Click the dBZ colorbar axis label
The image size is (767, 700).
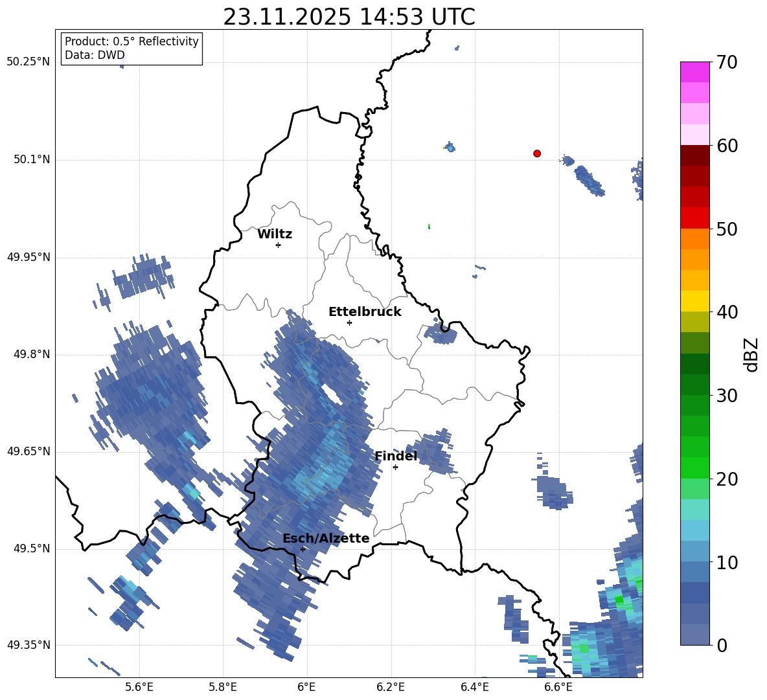pos(752,355)
